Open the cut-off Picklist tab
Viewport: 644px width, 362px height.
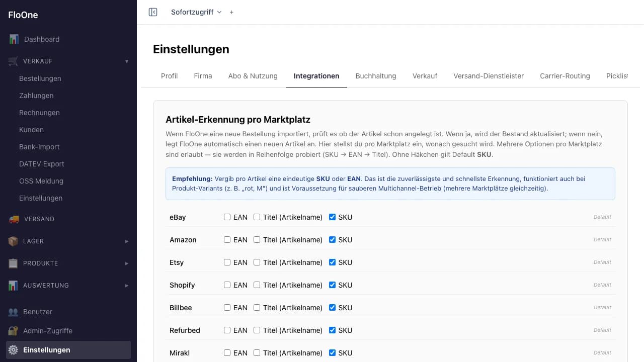coord(617,76)
